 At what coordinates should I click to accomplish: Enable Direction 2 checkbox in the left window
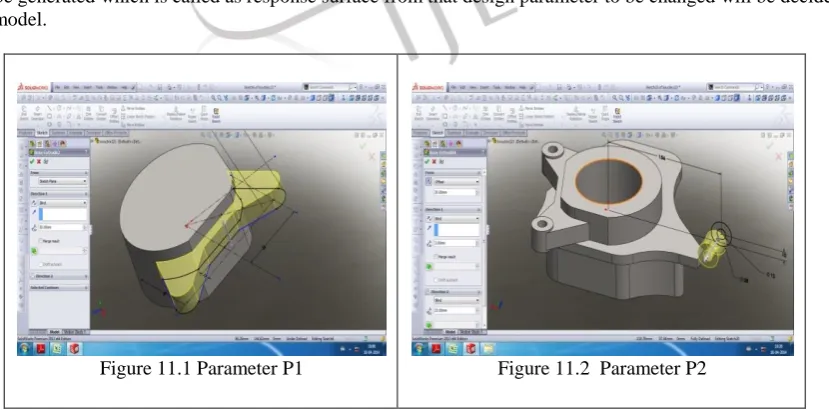coord(33,276)
